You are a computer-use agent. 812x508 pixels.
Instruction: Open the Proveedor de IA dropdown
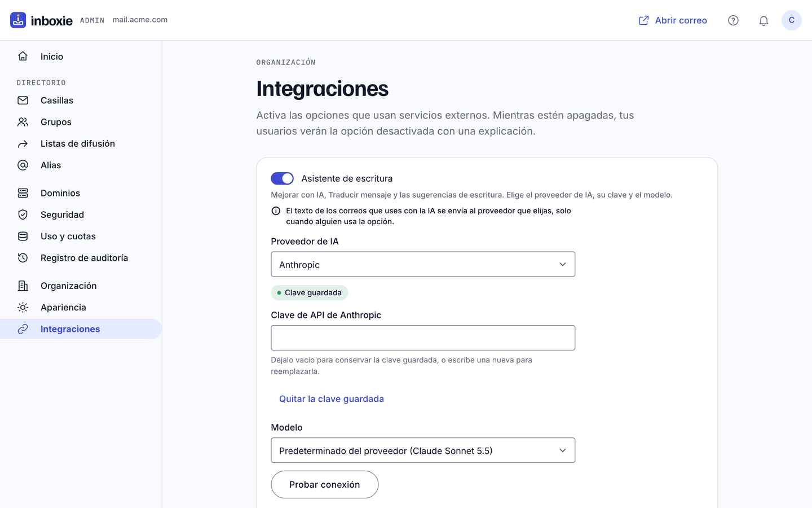(x=423, y=264)
